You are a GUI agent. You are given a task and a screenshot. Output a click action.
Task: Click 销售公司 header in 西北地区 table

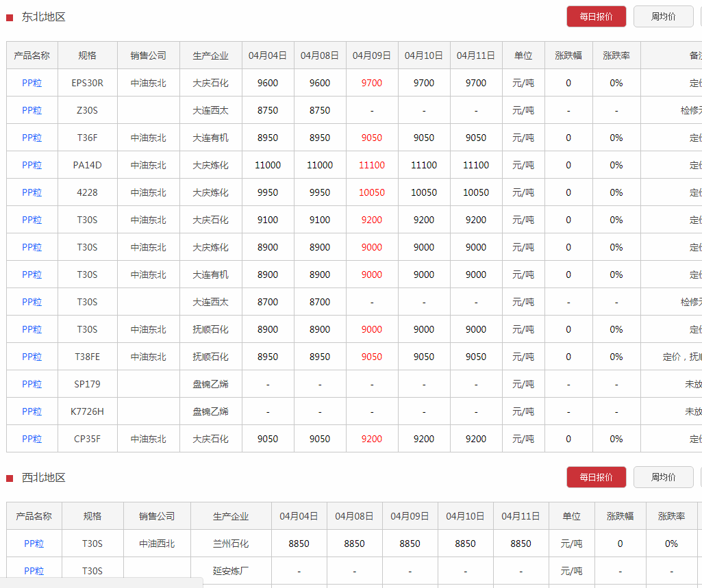point(157,516)
